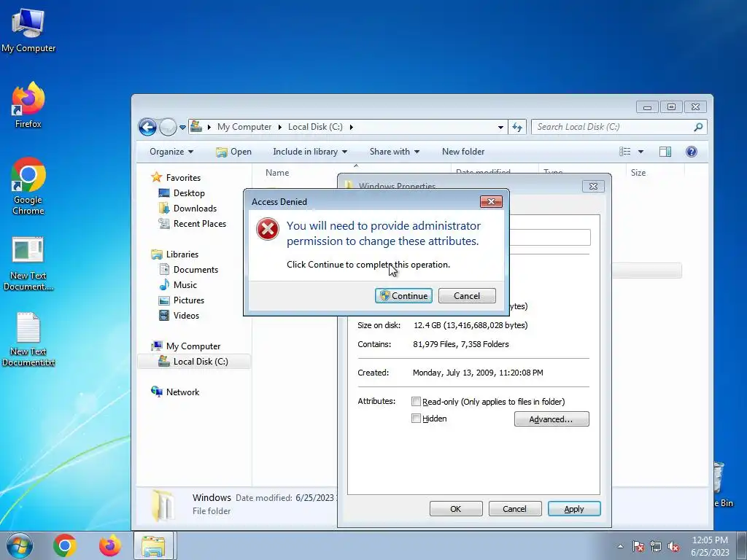Image resolution: width=747 pixels, height=560 pixels.
Task: Click the Explorer forward arrow button
Action: [167, 127]
